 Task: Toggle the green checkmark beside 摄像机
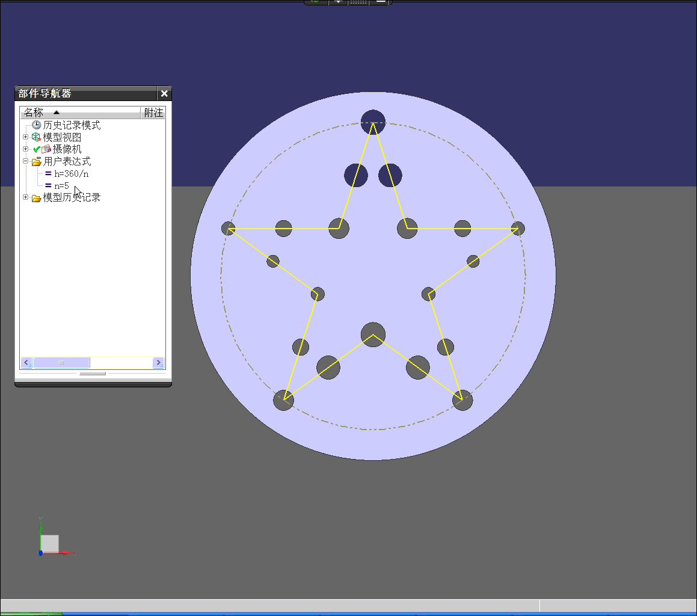pyautogui.click(x=37, y=149)
